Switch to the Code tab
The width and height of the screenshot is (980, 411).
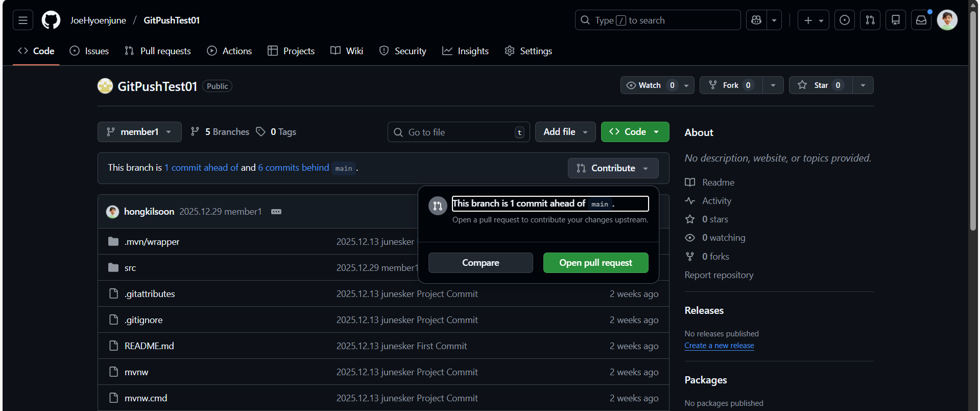36,51
